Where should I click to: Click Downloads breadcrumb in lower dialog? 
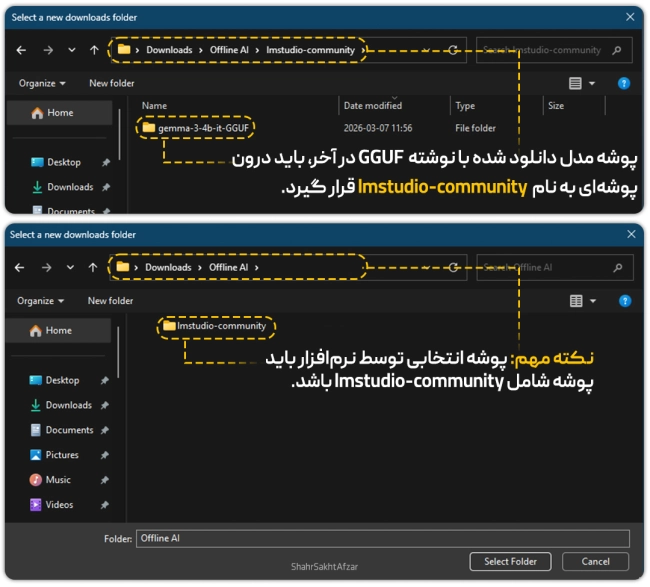(x=168, y=267)
